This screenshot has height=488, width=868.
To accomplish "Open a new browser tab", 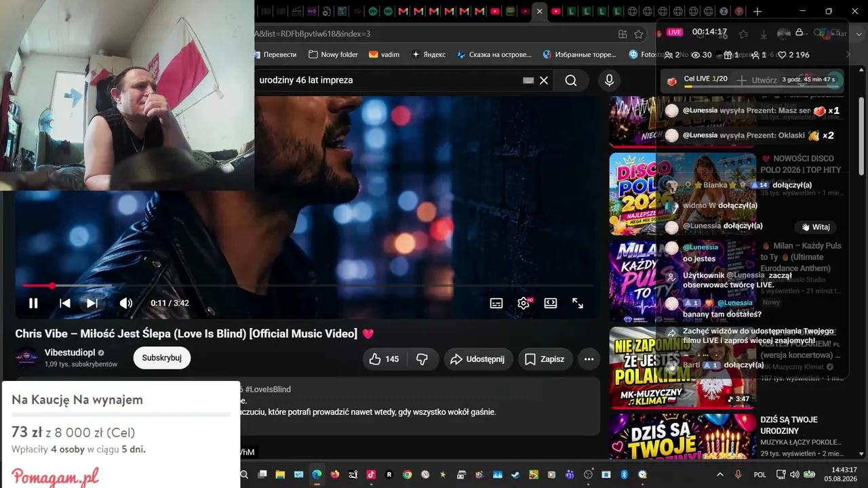I will point(757,12).
